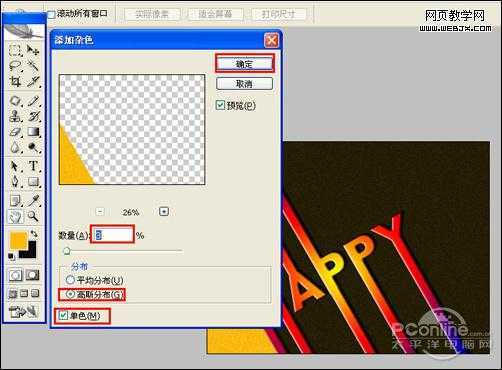Jump to ImageReady button
This screenshot has width=502, height=370.
point(23,312)
